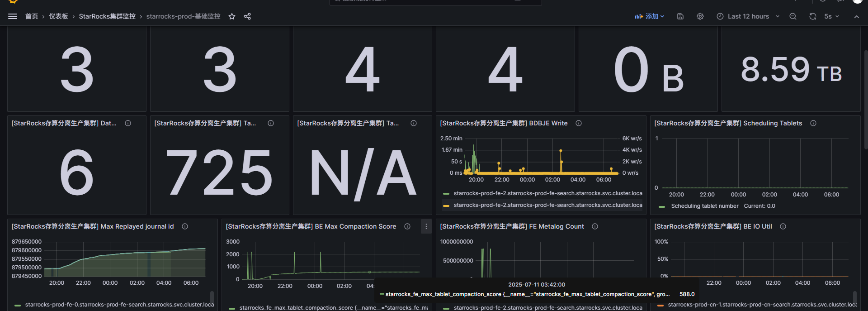Screen dimensions: 868x311
Task: Collapse the top toolbar with chevron
Action: click(857, 16)
